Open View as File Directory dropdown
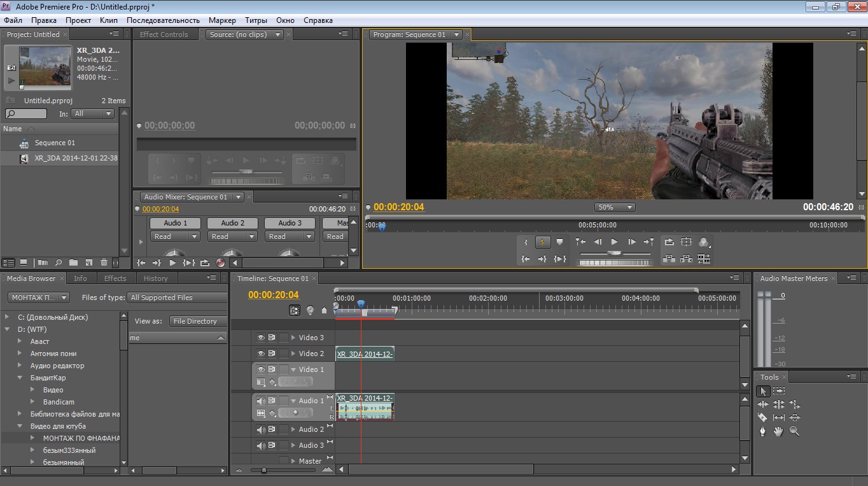Screen dimensions: 868x486 [198, 321]
